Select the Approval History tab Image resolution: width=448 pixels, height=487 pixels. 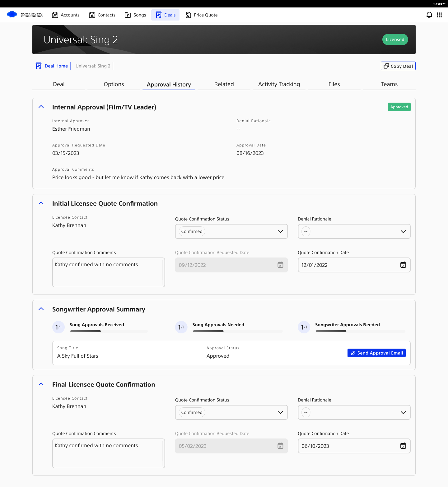tap(169, 84)
